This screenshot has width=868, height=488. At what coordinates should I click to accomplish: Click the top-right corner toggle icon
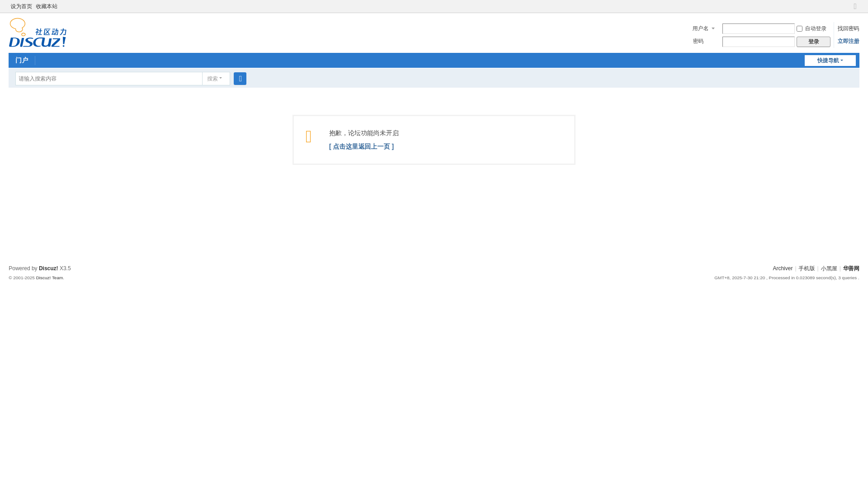(855, 6)
